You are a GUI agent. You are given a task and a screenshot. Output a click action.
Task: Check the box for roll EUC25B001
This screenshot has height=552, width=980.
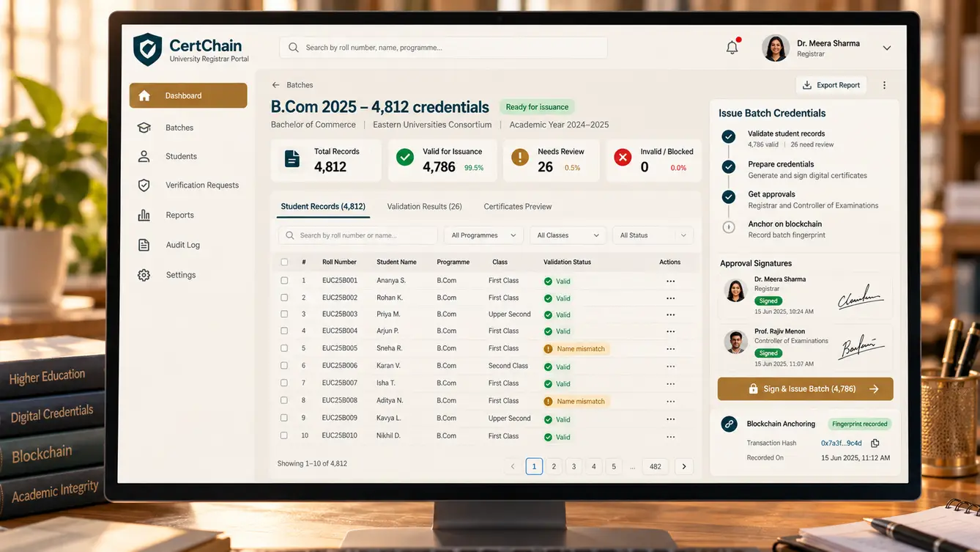coord(284,280)
